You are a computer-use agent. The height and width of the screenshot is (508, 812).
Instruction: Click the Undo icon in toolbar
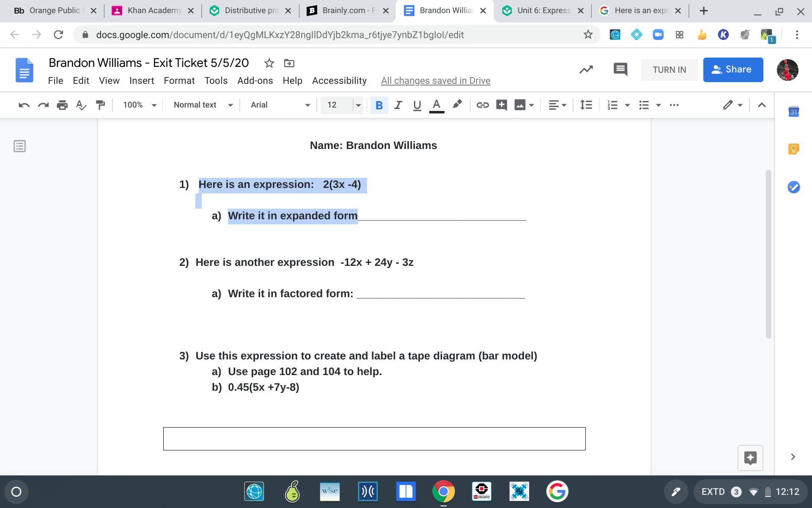tap(24, 105)
